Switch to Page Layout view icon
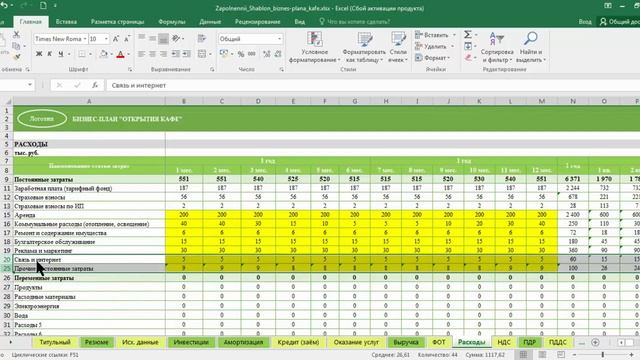 [x=542, y=355]
